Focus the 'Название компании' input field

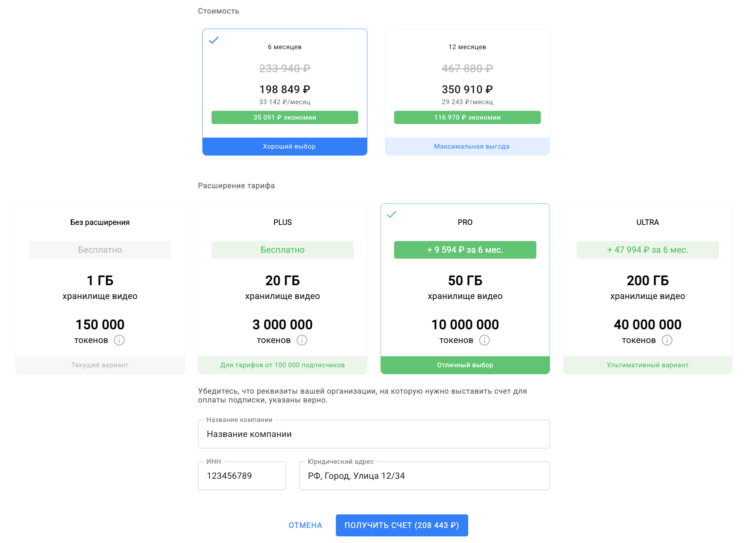pyautogui.click(x=374, y=434)
